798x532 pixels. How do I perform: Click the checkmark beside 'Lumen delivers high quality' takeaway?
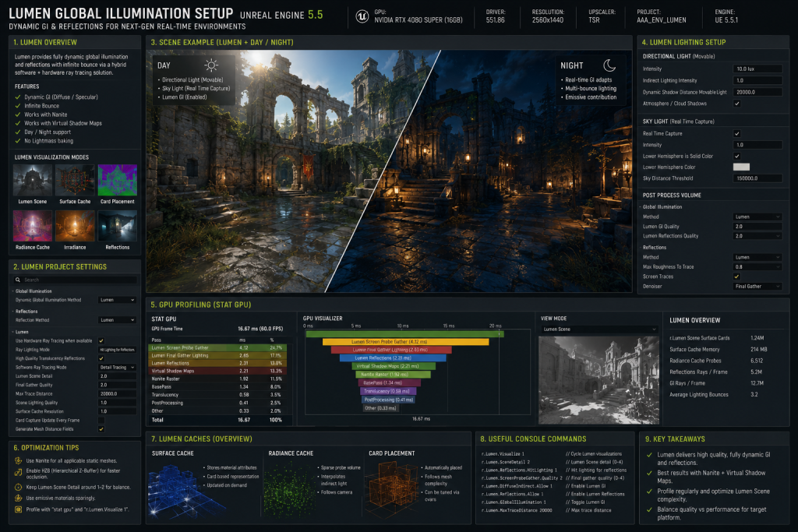[649, 455]
